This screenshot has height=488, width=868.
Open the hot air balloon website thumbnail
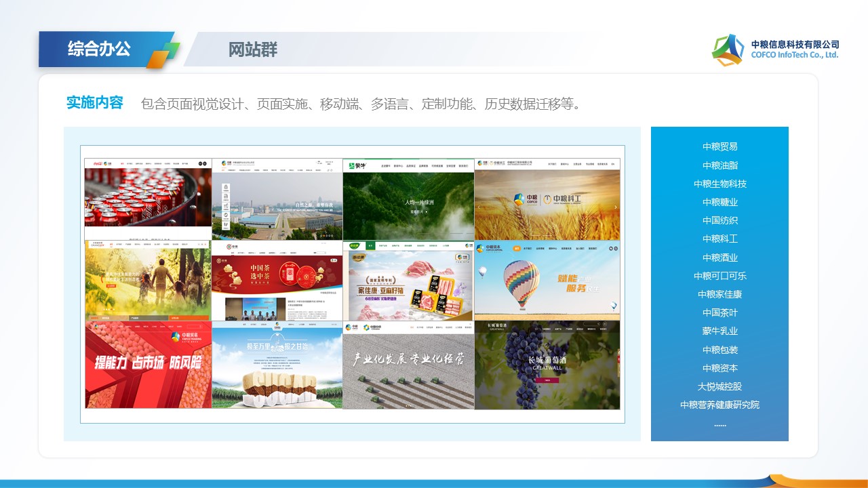(x=547, y=281)
